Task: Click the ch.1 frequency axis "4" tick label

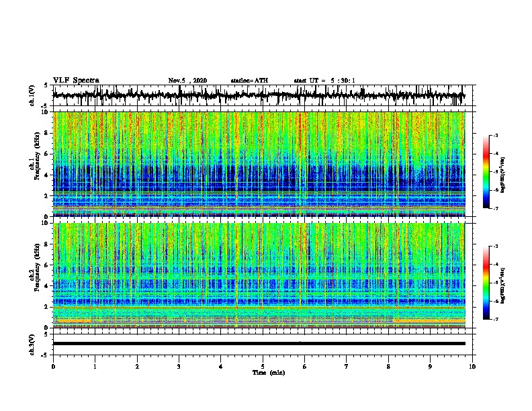Action: point(46,175)
